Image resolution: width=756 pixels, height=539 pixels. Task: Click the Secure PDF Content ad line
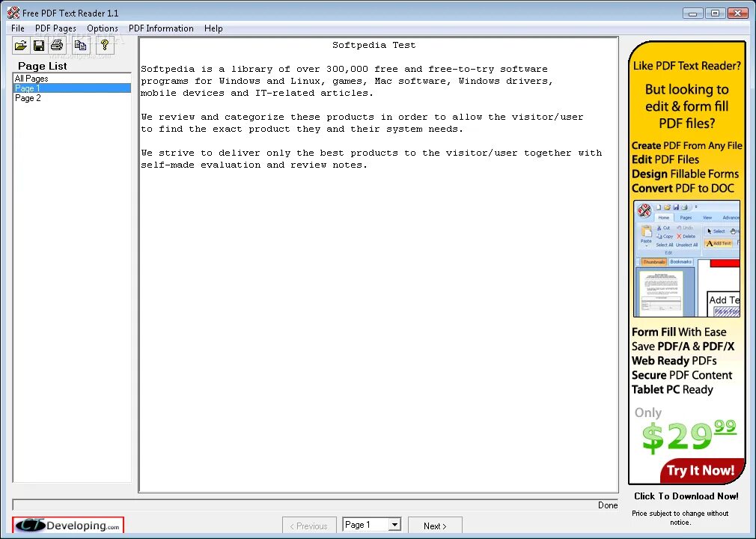682,375
